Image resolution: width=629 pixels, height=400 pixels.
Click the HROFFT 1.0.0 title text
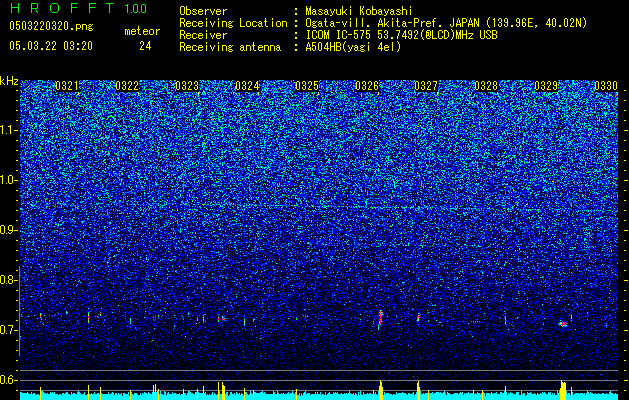[x=78, y=8]
